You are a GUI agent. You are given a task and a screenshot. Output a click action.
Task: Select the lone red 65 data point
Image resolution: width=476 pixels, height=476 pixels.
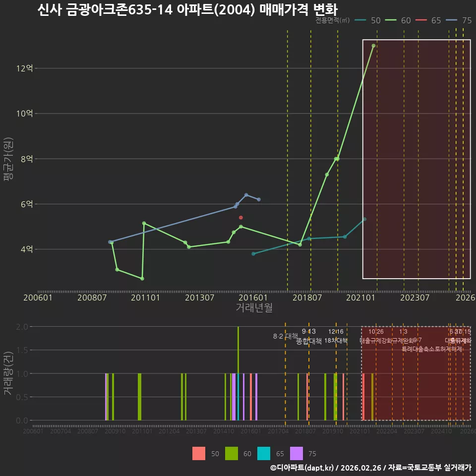[241, 218]
